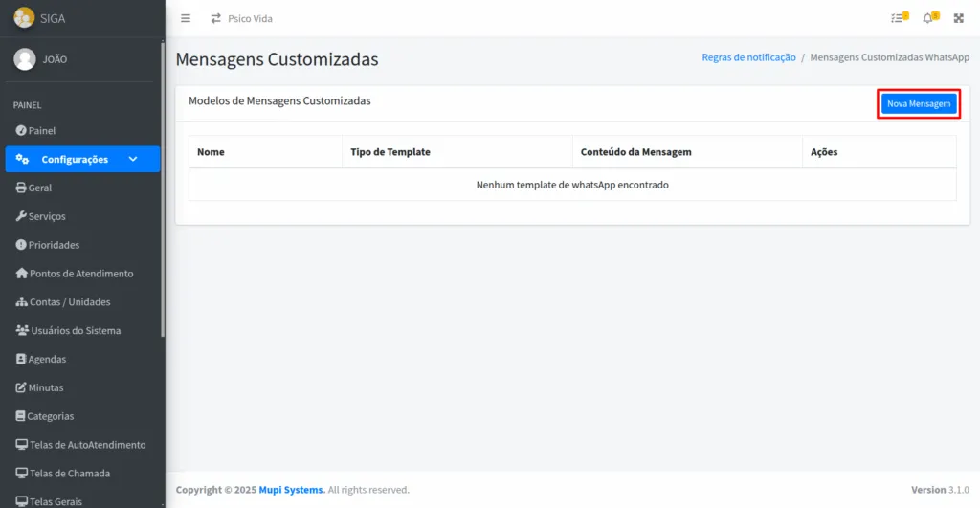Open the Mupi Systems footer link
This screenshot has height=508, width=980.
pos(291,490)
